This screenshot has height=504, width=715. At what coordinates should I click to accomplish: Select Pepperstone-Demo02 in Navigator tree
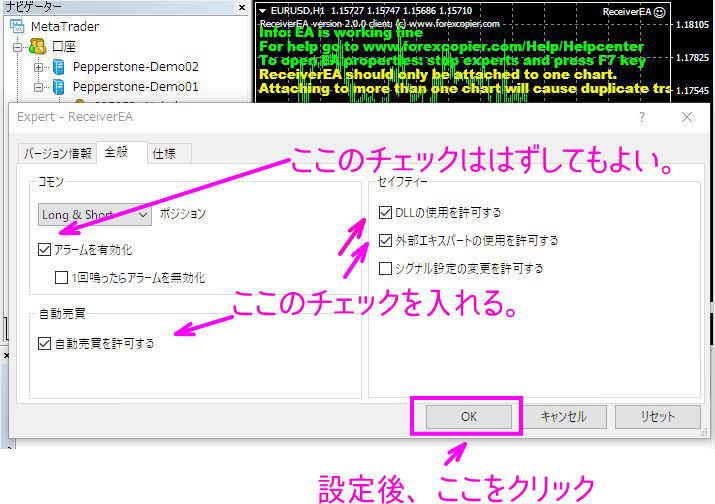(135, 67)
